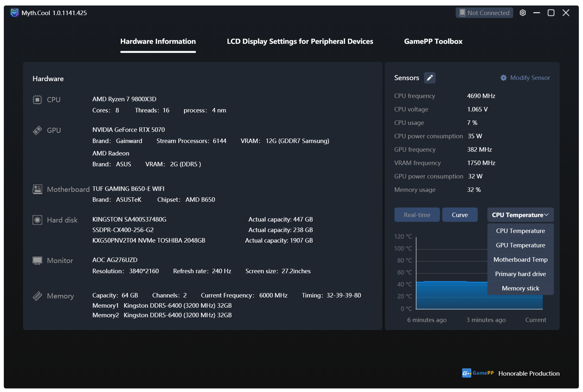This screenshot has height=392, width=583.
Task: Click the AMD Radeon GPU name
Action: pos(111,153)
